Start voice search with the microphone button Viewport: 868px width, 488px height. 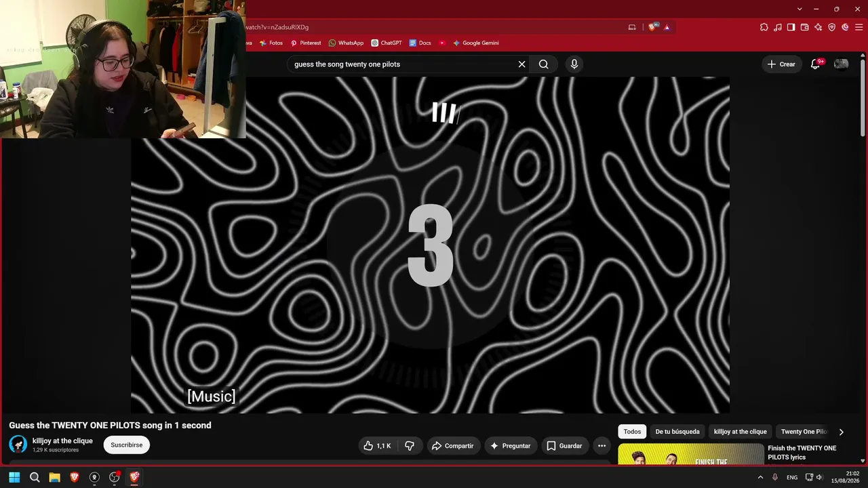click(574, 64)
